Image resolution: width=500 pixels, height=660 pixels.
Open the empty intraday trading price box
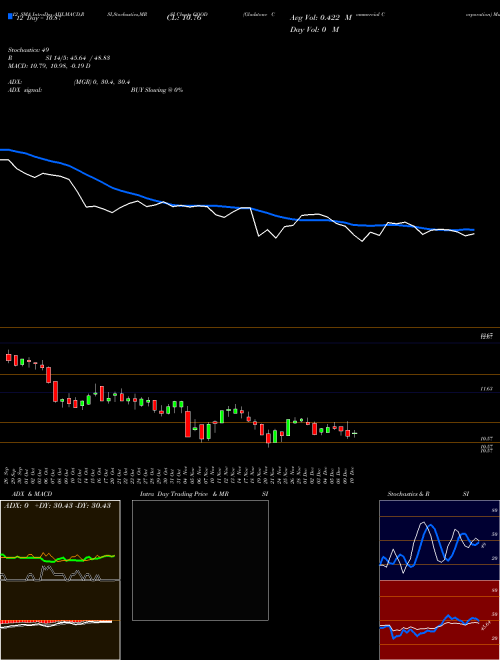tap(200, 560)
